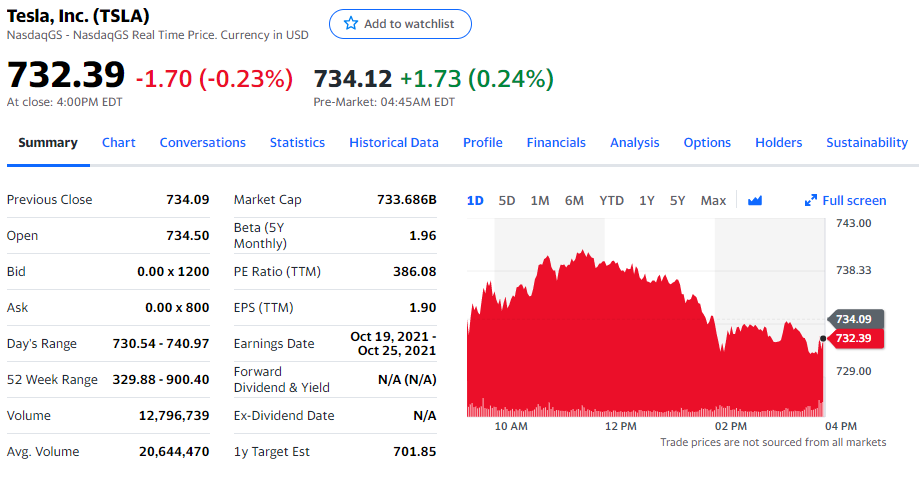This screenshot has width=919, height=492.
Task: Click the 12 PM label on chart axis
Action: (621, 426)
